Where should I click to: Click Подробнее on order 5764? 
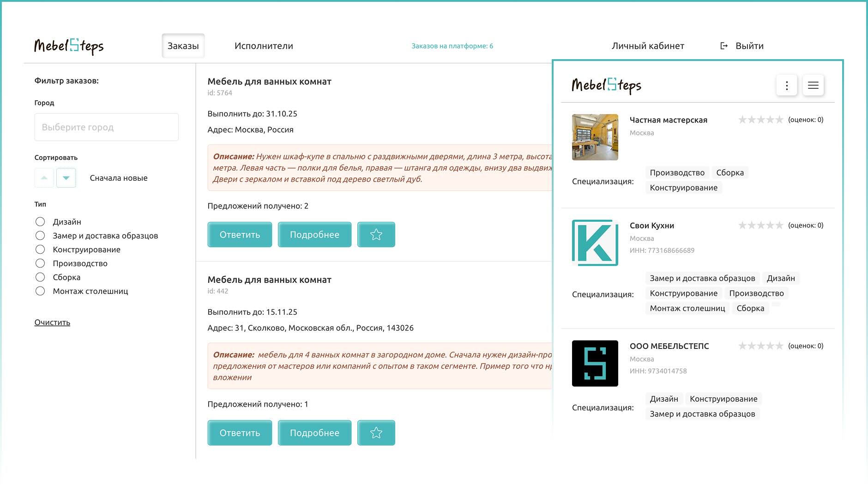[315, 235]
